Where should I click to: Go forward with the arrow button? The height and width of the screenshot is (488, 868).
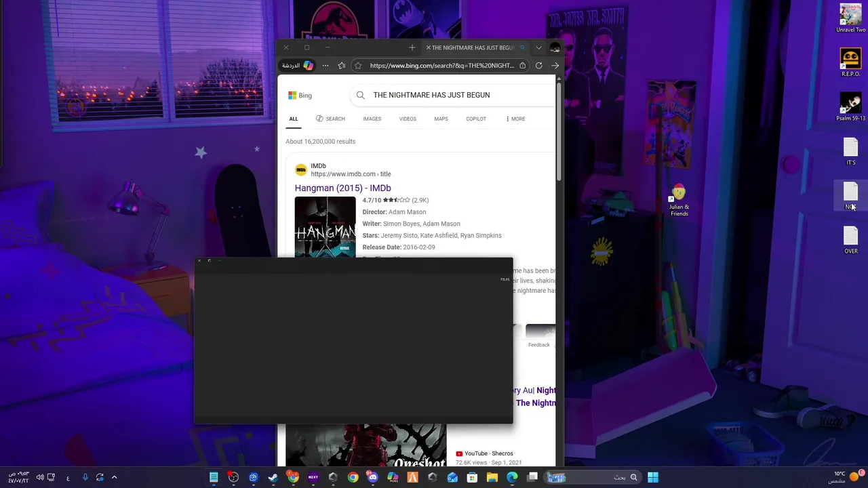coord(555,66)
